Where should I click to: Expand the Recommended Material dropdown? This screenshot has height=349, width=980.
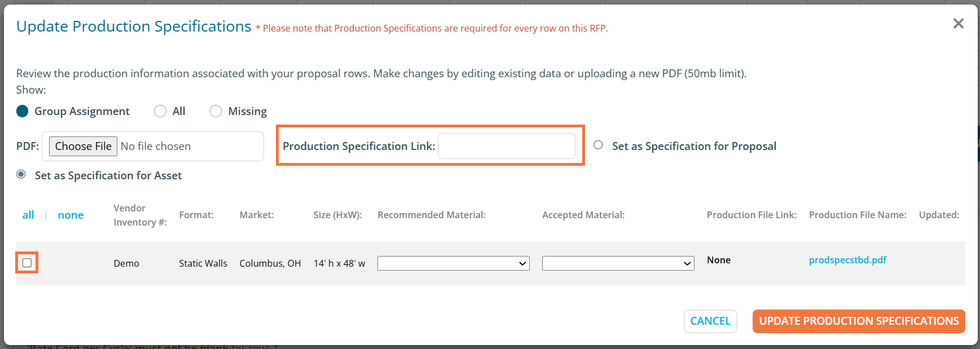453,263
